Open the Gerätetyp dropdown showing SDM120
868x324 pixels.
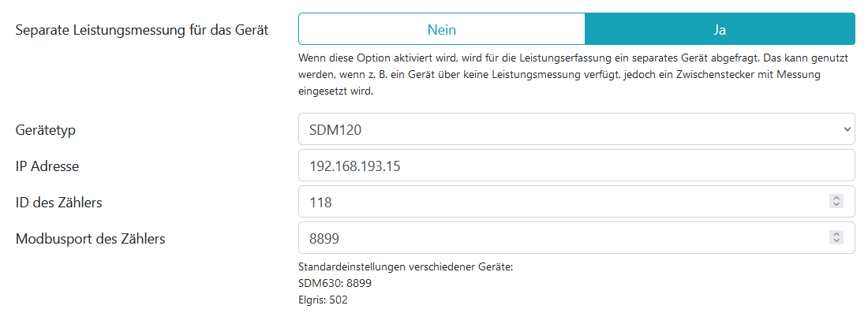point(552,129)
